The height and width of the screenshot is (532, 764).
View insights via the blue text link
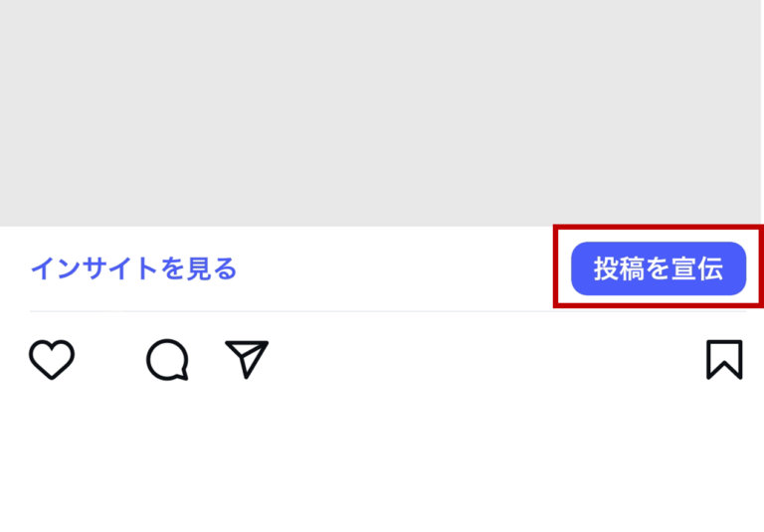pyautogui.click(x=133, y=268)
